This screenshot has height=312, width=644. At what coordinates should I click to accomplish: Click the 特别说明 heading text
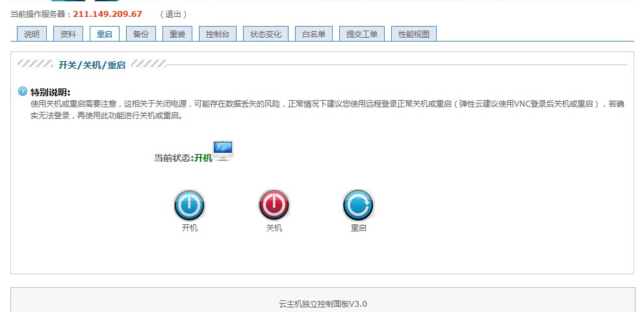pos(50,92)
